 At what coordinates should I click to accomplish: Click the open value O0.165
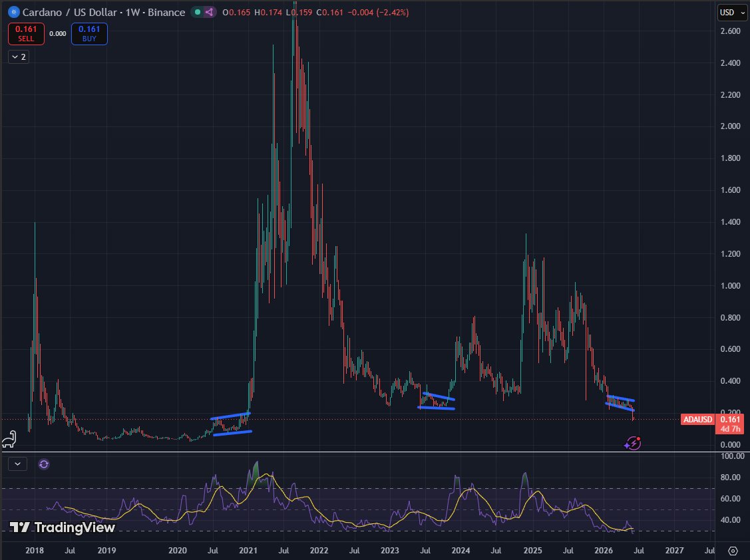tap(236, 13)
